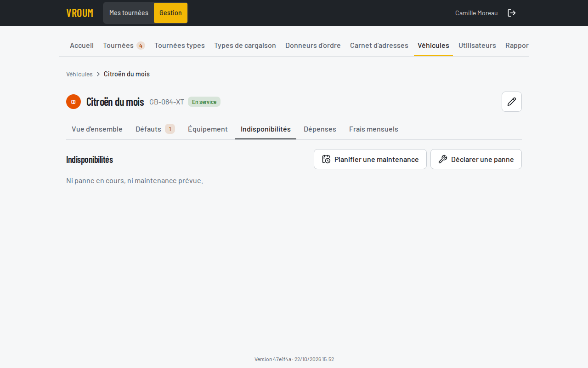Screen dimensions: 588x368
Task: Select the Mes tournées toggle
Action: pyautogui.click(x=129, y=13)
